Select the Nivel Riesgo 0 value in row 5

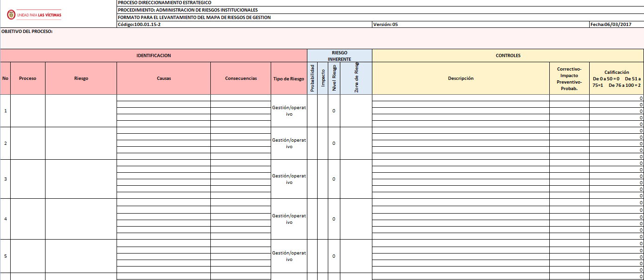click(x=334, y=256)
